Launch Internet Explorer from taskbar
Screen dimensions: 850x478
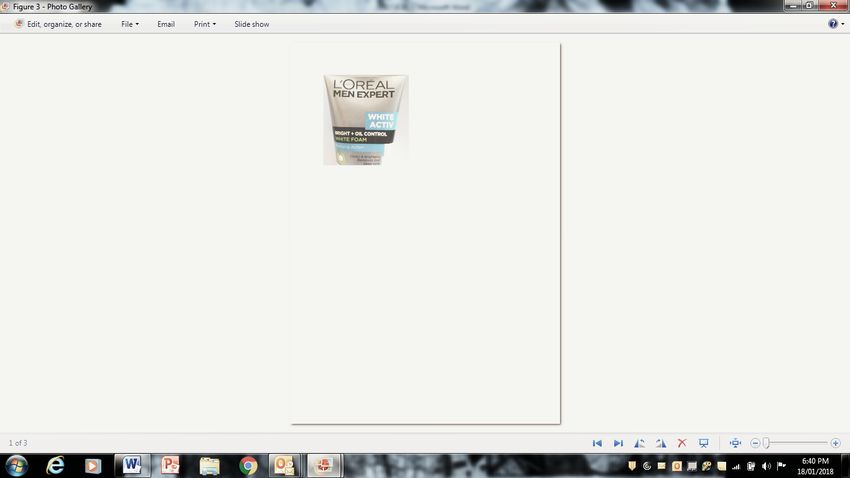(55, 466)
